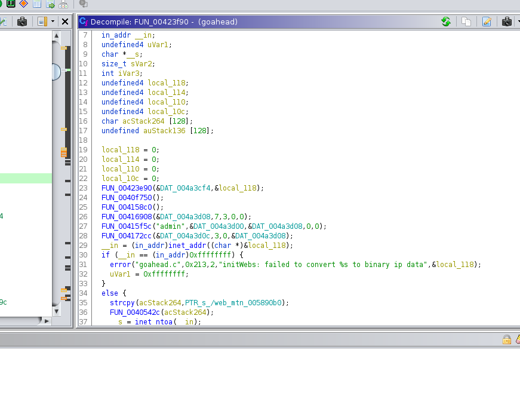Click the error function call
The height and width of the screenshot is (420, 520).
(121, 265)
